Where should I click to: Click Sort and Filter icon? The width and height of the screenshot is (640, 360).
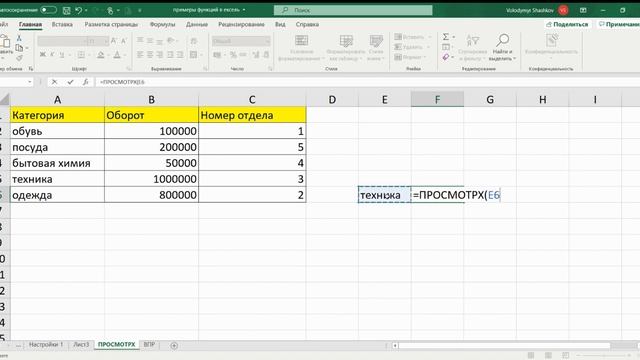click(473, 41)
